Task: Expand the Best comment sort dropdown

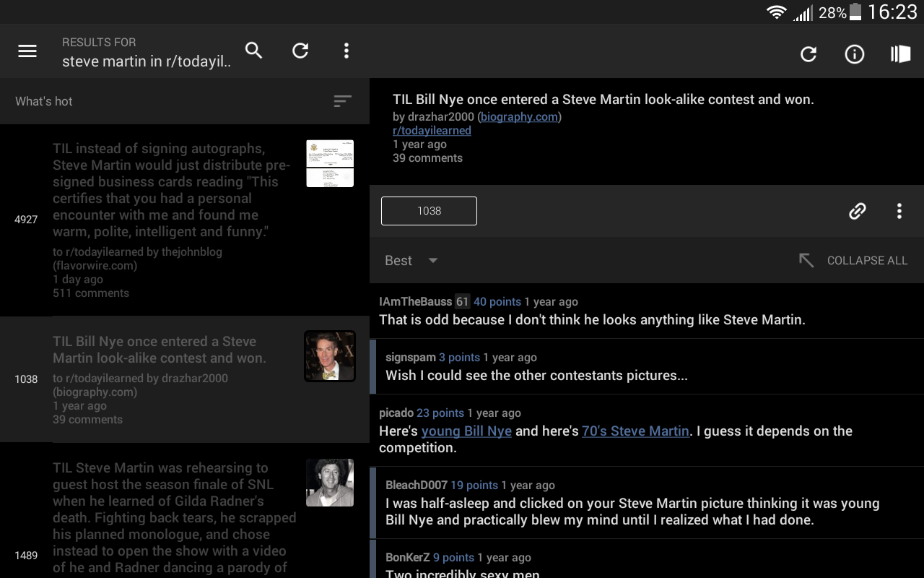Action: [x=411, y=261]
